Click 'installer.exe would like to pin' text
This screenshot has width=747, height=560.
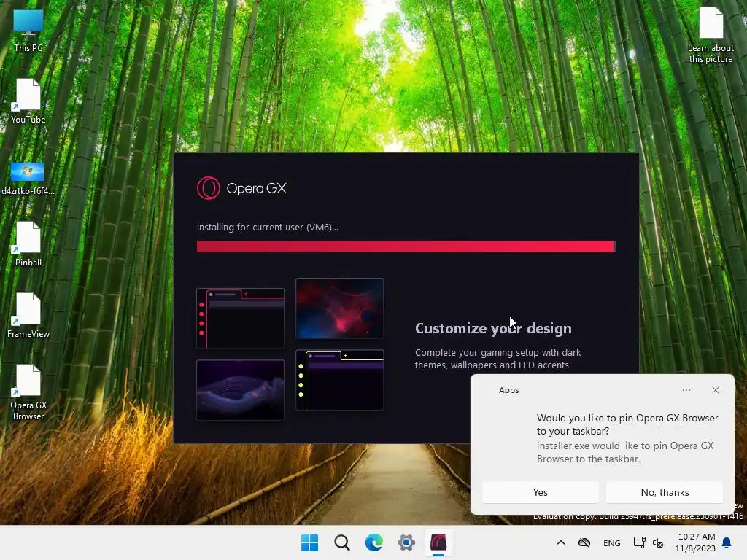pos(625,452)
